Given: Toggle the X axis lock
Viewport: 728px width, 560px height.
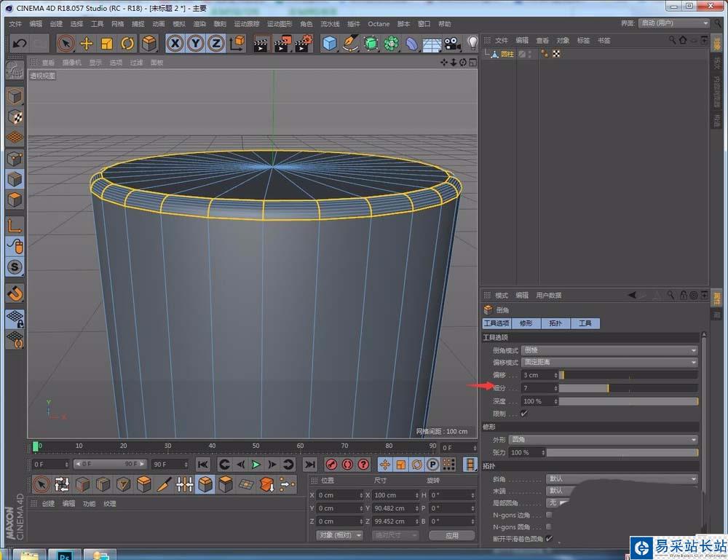Looking at the screenshot, I should click(x=175, y=43).
